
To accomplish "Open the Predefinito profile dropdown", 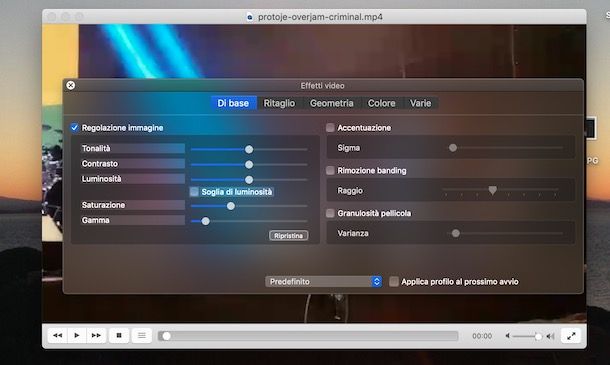I will [x=323, y=281].
